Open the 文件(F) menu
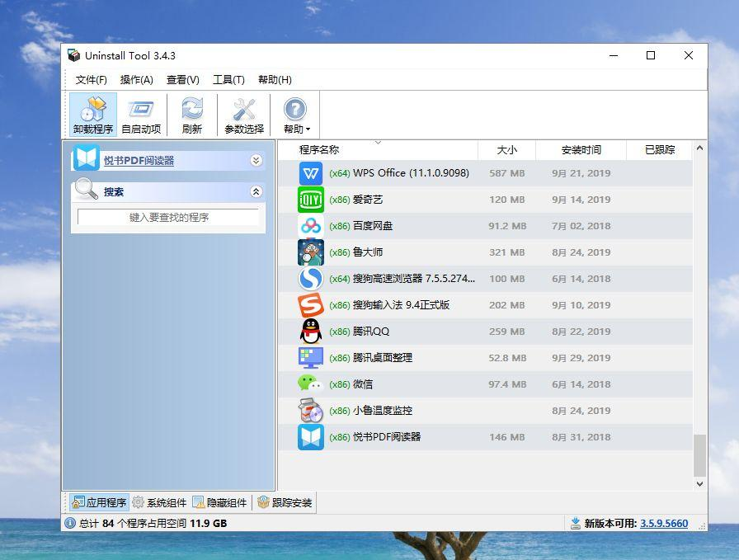 coord(91,80)
